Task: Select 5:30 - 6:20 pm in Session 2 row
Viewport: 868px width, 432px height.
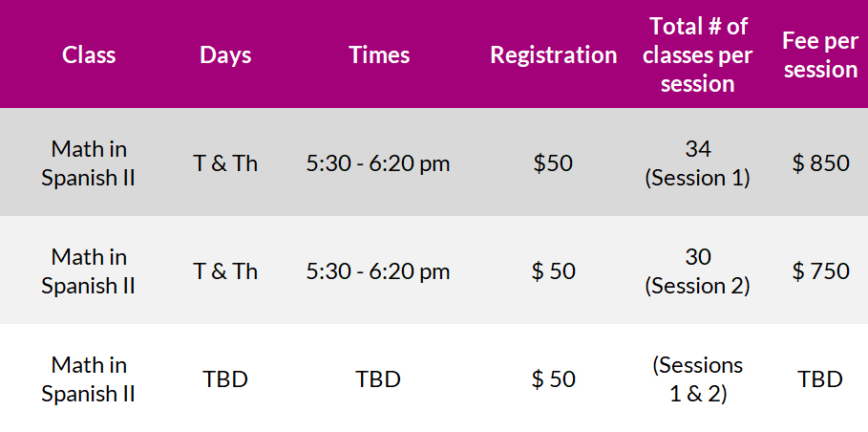Action: point(378,271)
